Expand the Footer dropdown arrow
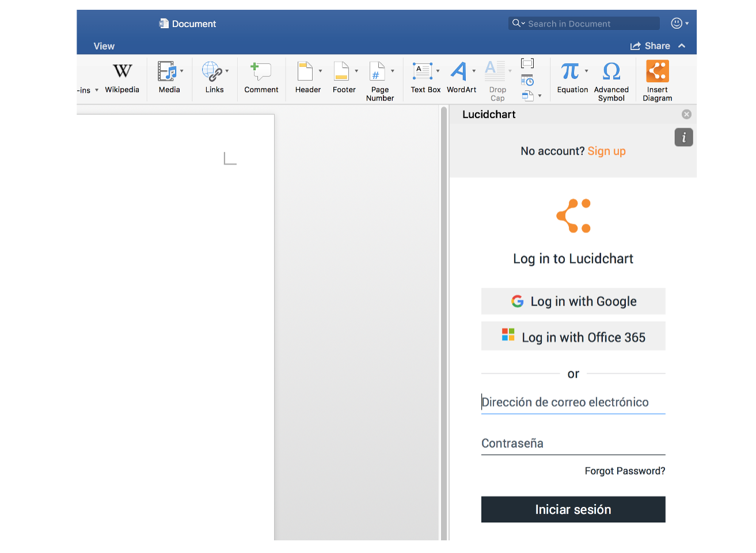The image size is (756, 553). (357, 71)
